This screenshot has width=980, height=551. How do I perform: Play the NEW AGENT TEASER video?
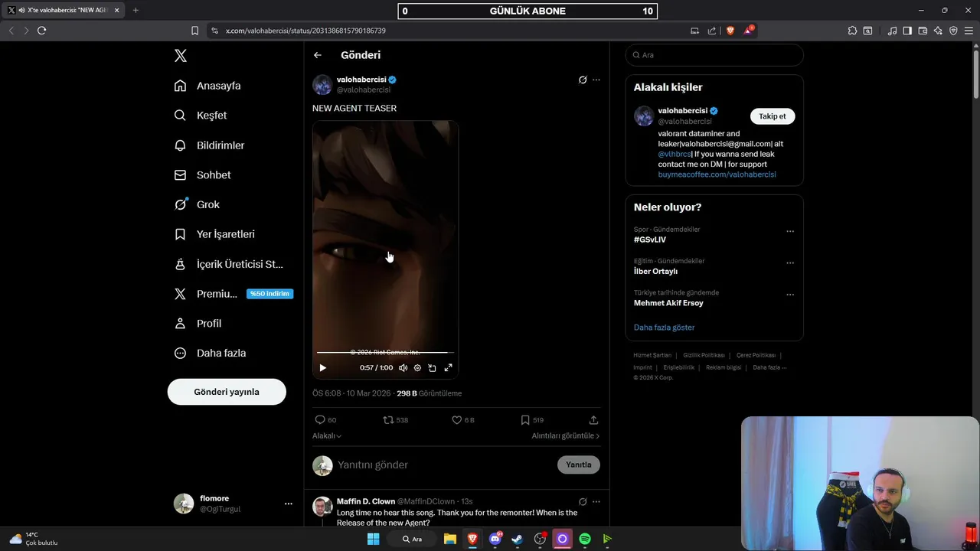tap(322, 368)
